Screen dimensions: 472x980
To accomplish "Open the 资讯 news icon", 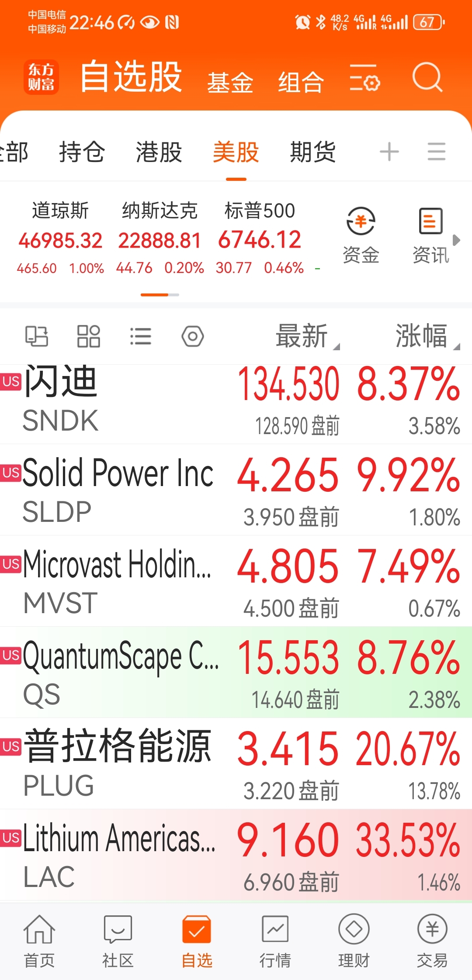I will click(x=430, y=236).
